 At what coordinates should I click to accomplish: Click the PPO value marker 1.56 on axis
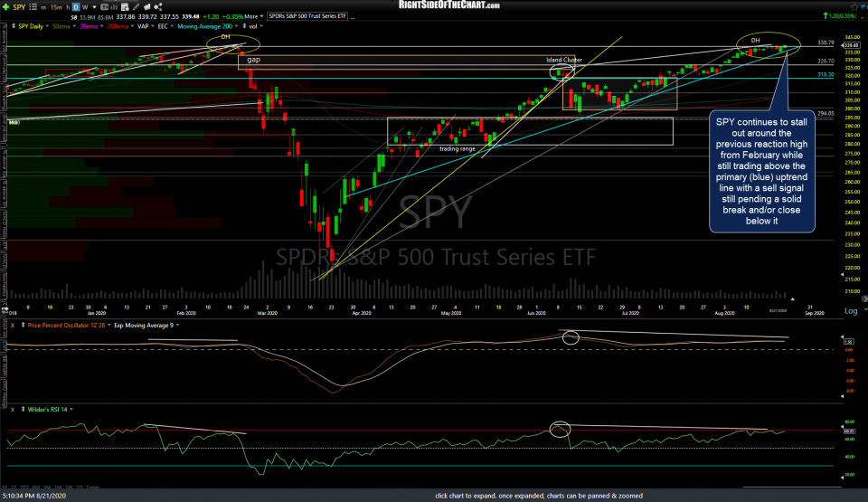click(849, 341)
